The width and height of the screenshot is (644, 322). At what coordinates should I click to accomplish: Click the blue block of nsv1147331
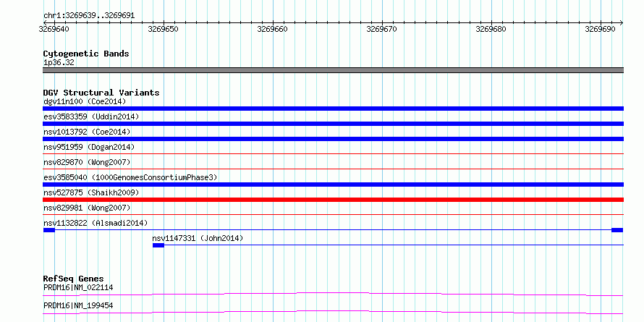(158, 245)
